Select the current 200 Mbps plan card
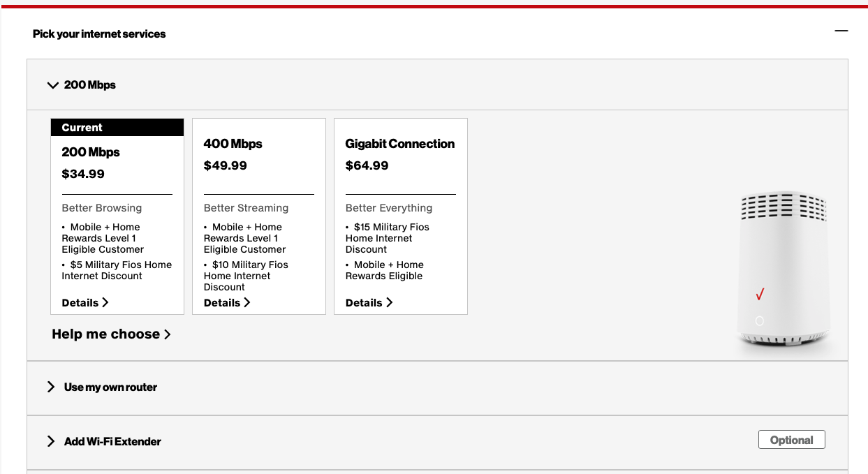 point(117,216)
